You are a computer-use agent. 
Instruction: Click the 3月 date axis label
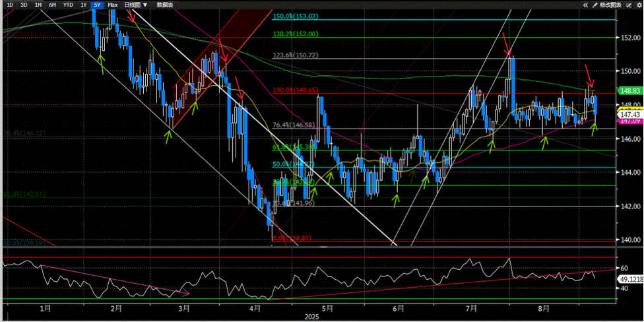(x=183, y=308)
